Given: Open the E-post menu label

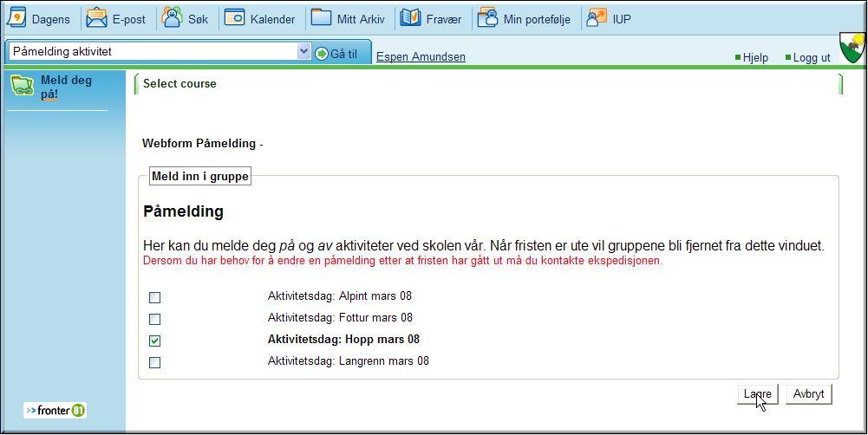Looking at the screenshot, I should coord(129,19).
